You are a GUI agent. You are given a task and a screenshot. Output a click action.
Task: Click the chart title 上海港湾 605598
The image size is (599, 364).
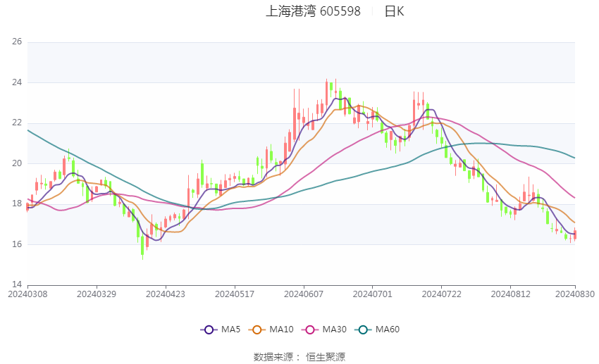313,11
